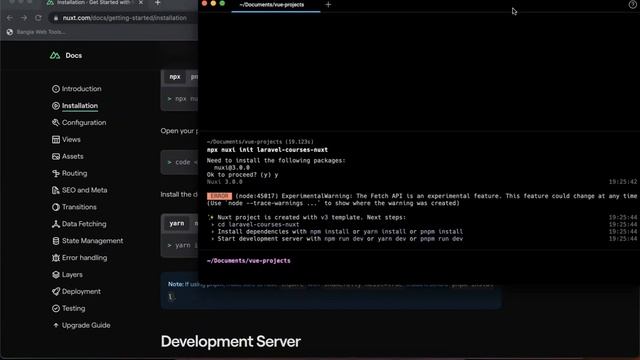Open the Testing docs page
Screen dimensions: 640x360
pos(73,309)
